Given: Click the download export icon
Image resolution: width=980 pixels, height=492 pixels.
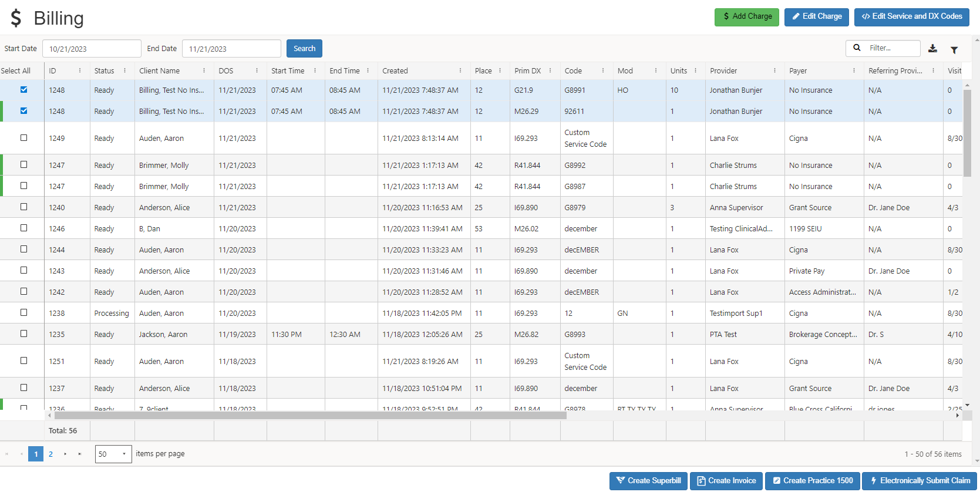Looking at the screenshot, I should coord(932,49).
